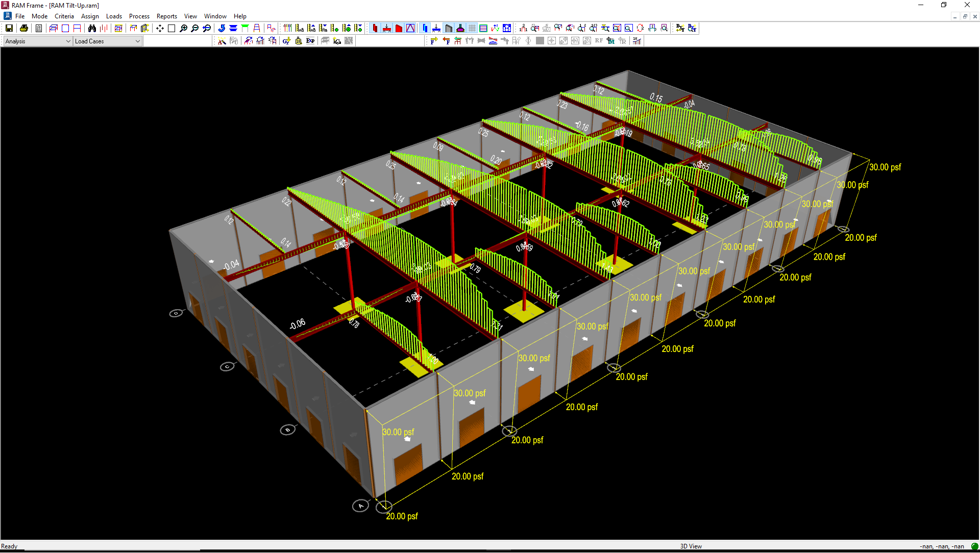Open the Mode menu
980x553 pixels.
coord(39,16)
